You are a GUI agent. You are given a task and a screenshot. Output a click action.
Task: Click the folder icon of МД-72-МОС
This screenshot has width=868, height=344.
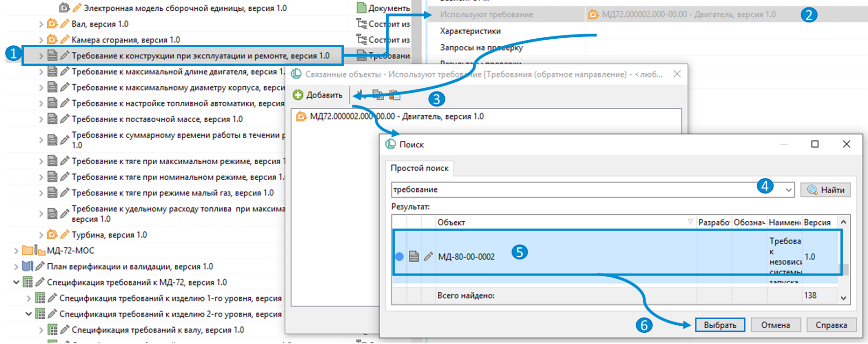[28, 251]
